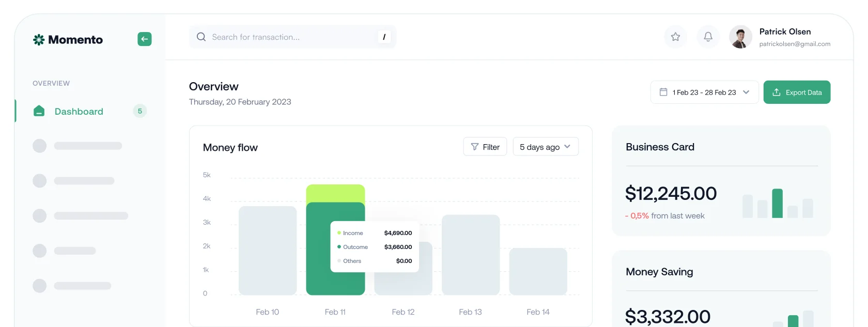The width and height of the screenshot is (868, 327).
Task: Focus the Search for transaction field
Action: tap(289, 37)
